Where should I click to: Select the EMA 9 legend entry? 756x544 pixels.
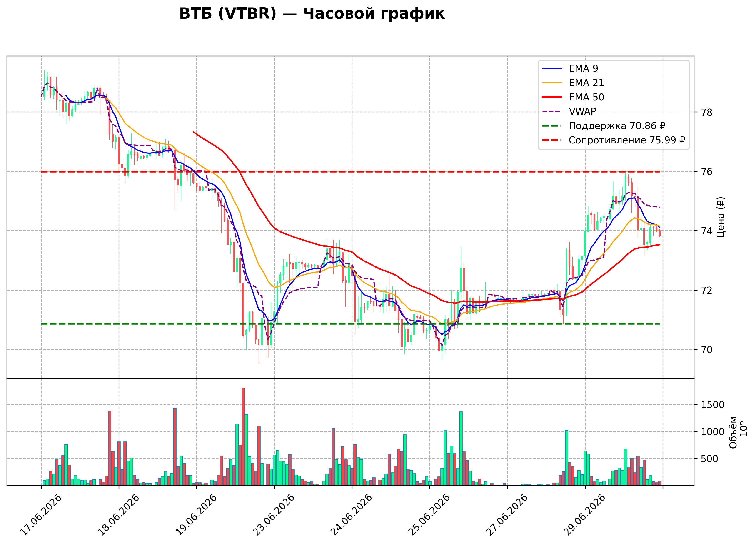click(570, 68)
